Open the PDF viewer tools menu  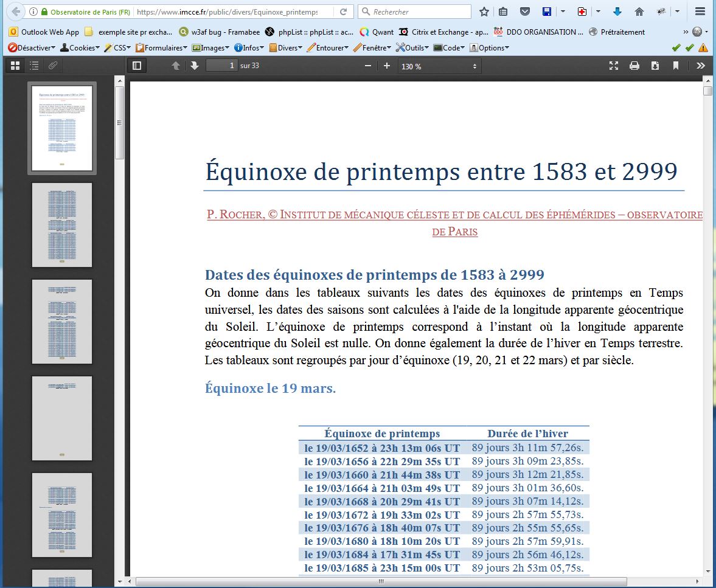point(701,66)
